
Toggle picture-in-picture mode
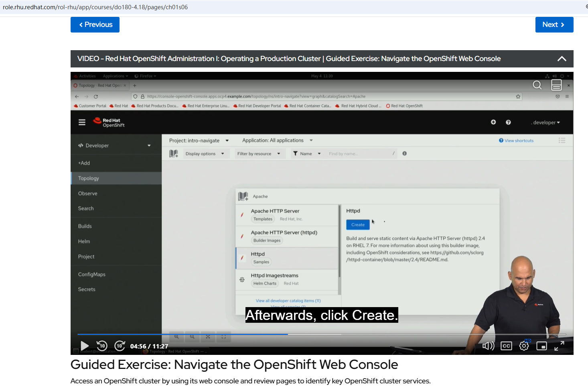point(542,346)
